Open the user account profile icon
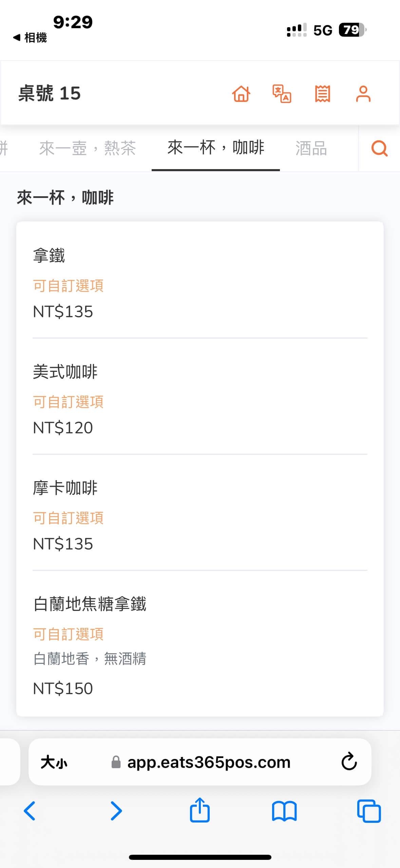This screenshot has height=868, width=400. pos(363,94)
